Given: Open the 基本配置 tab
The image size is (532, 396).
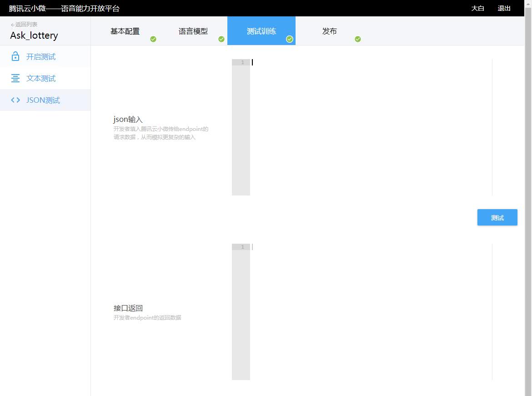Looking at the screenshot, I should coord(125,31).
